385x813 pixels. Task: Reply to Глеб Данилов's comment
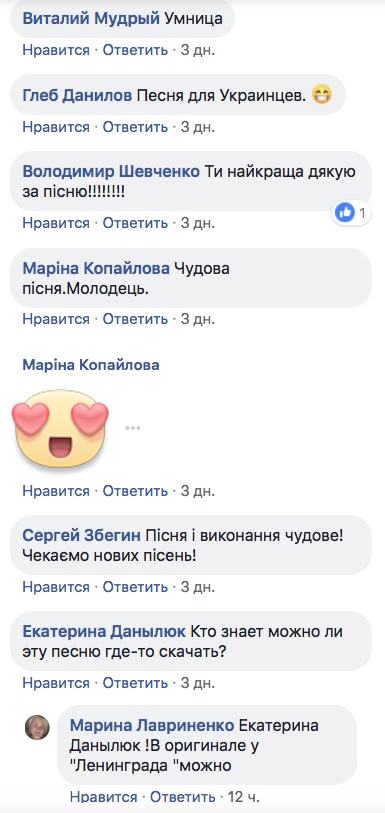135,127
